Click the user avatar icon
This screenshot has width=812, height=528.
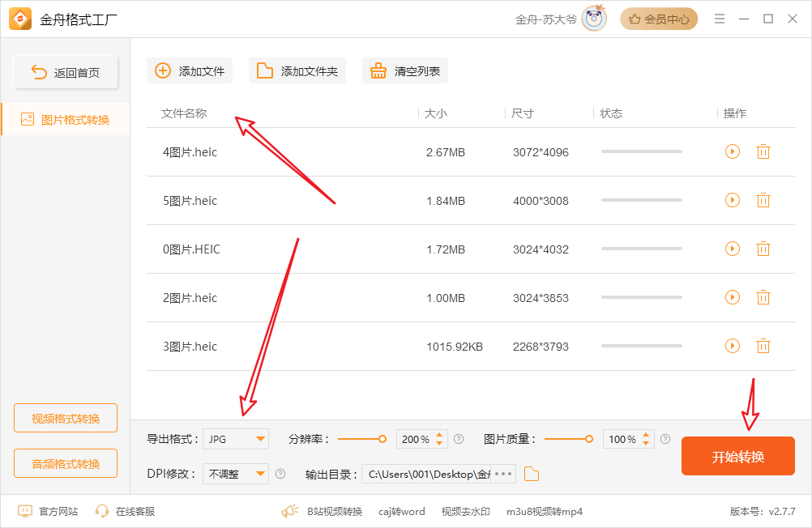pyautogui.click(x=594, y=19)
